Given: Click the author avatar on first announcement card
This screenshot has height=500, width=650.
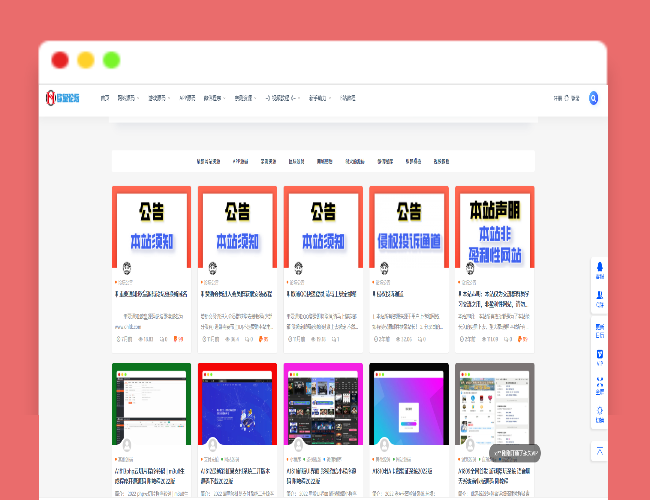Looking at the screenshot, I should click(127, 269).
